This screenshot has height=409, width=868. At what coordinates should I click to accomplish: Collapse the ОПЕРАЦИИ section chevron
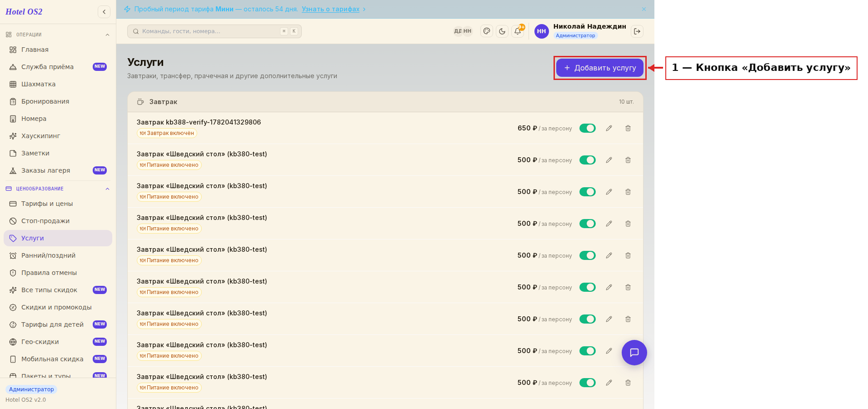tap(107, 35)
